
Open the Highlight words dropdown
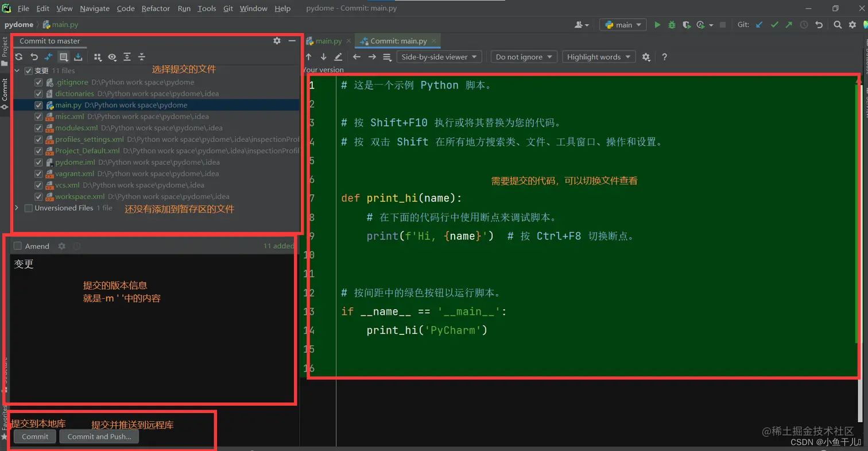coord(599,57)
